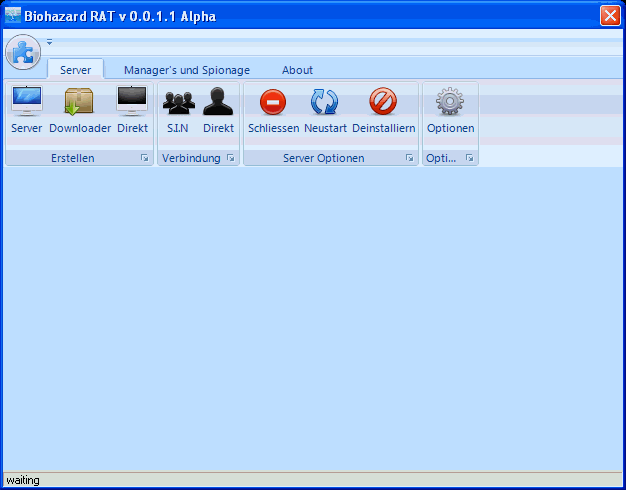Open Optionen via the gear icon
The height and width of the screenshot is (490, 626).
coord(450,102)
